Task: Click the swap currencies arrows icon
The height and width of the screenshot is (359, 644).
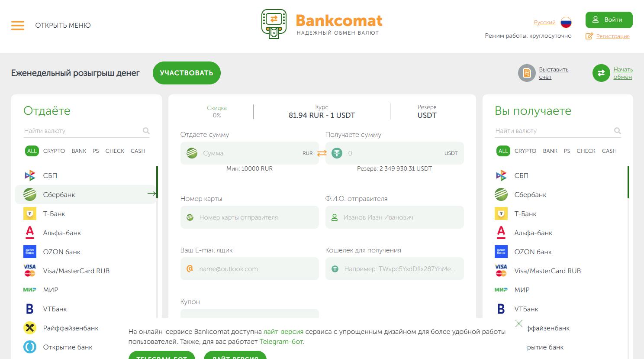Action: pos(322,153)
